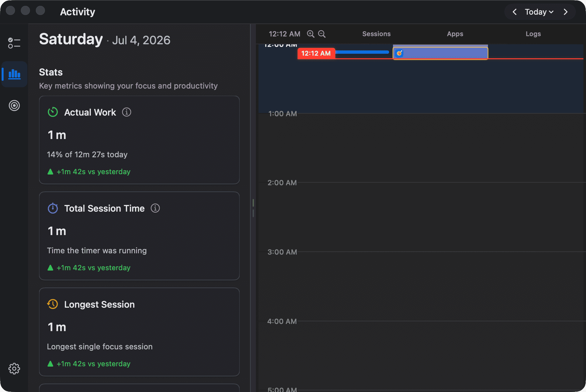Select the highlighted app block in timeline
586x392 pixels.
click(x=440, y=53)
